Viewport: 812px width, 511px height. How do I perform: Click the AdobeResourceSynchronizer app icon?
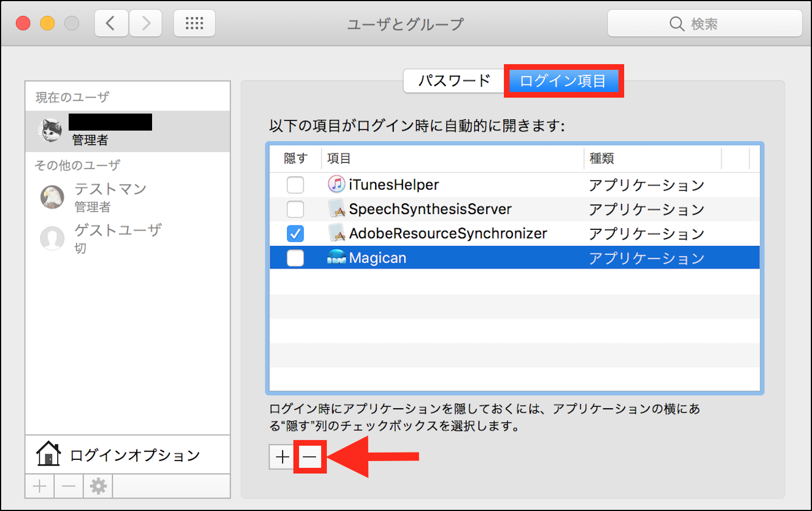click(336, 233)
